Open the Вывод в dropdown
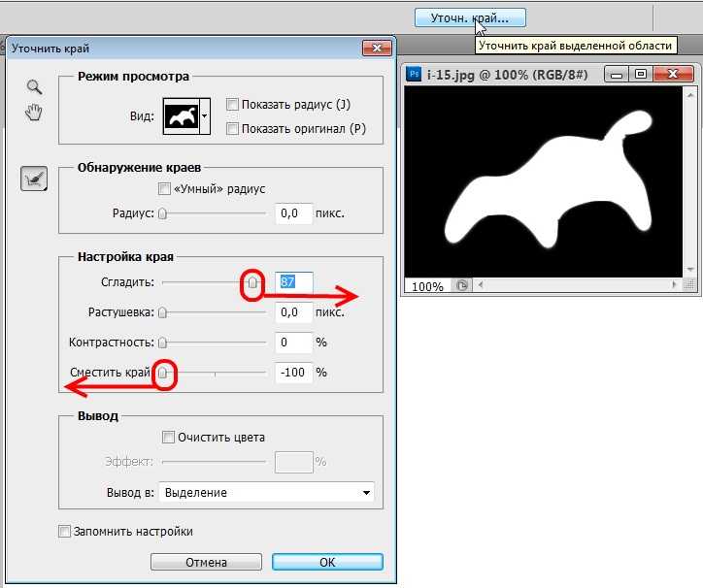The height and width of the screenshot is (588, 703). point(267,493)
